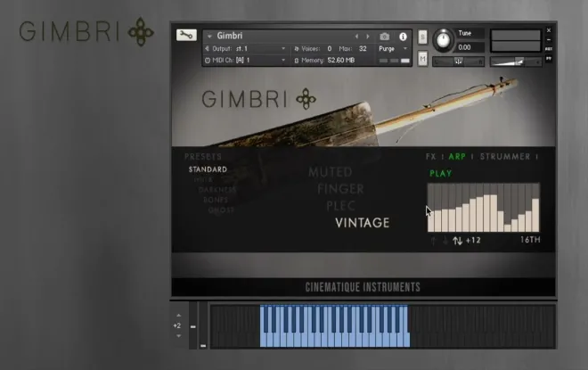
Task: Show instrument info with the i icon
Action: click(x=403, y=37)
